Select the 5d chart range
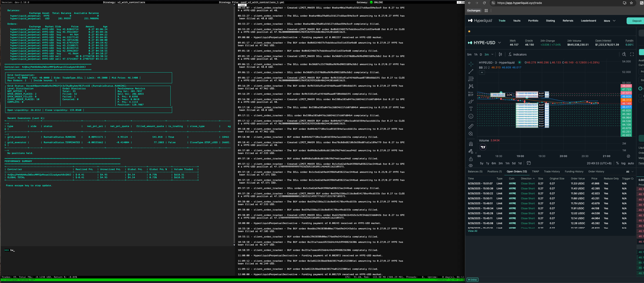644x283 pixels. click(514, 163)
